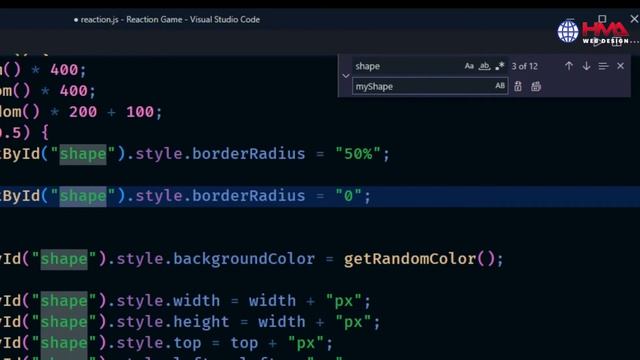Go to next match arrow
The width and height of the screenshot is (640, 360).
click(586, 66)
